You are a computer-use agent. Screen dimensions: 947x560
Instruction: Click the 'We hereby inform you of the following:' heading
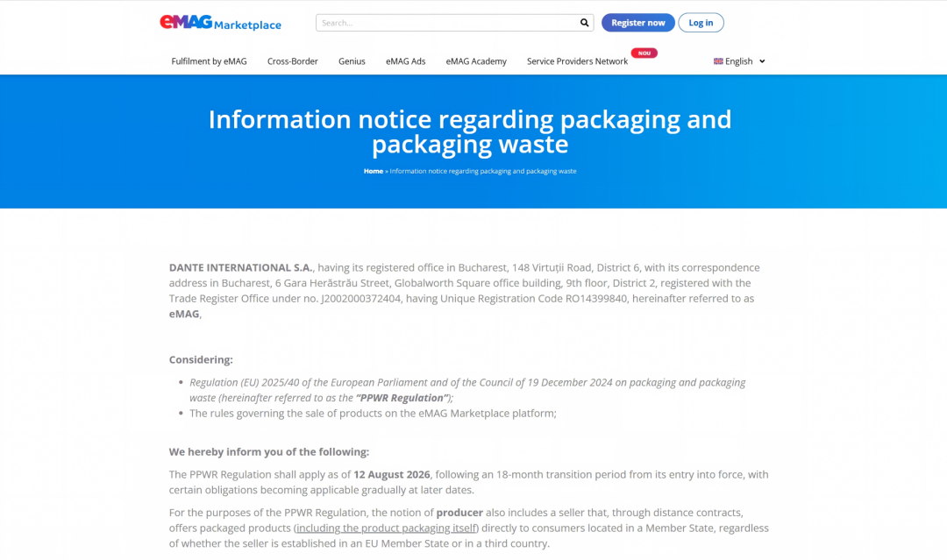(x=269, y=452)
